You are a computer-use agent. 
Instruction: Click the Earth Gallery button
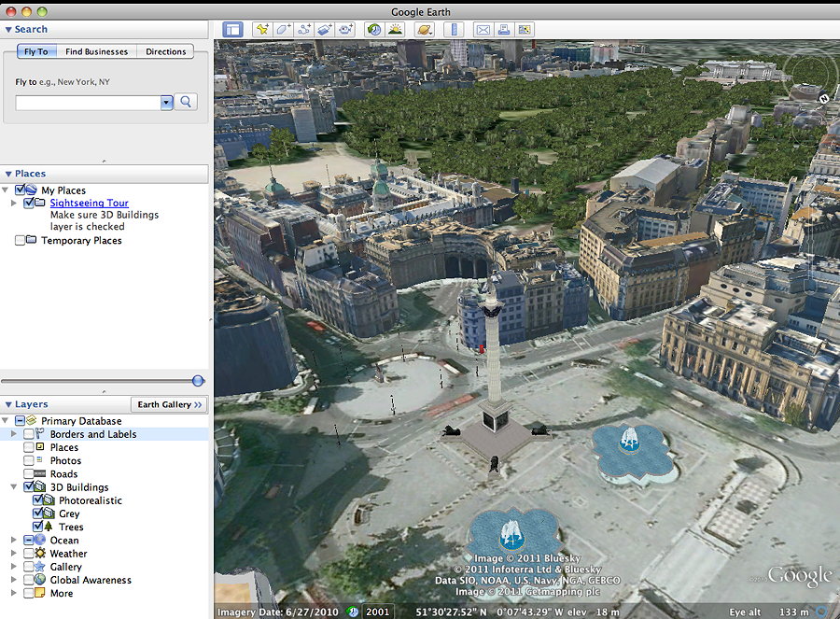[169, 404]
